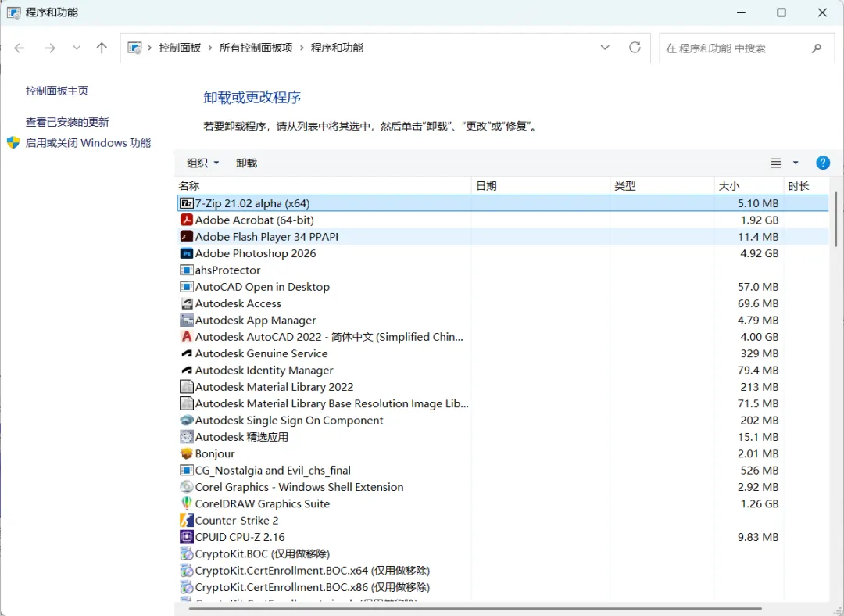Click the CryptoKit.CertEnrollment.BOC.x64 icon
Screen dimensions: 844x616
click(x=186, y=571)
